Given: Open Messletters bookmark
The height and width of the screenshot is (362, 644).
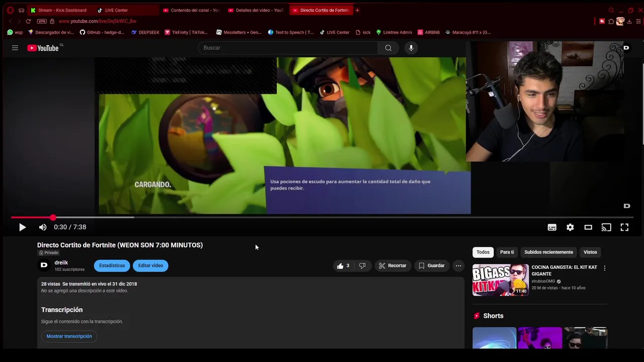Looking at the screenshot, I should point(239,32).
